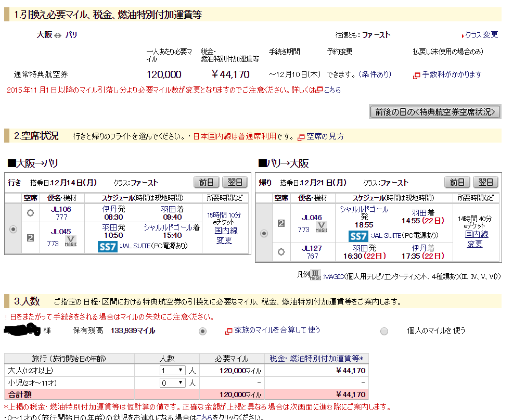This screenshot has height=420, width=513.
Task: Click the JL127 flight number
Action: [312, 248]
